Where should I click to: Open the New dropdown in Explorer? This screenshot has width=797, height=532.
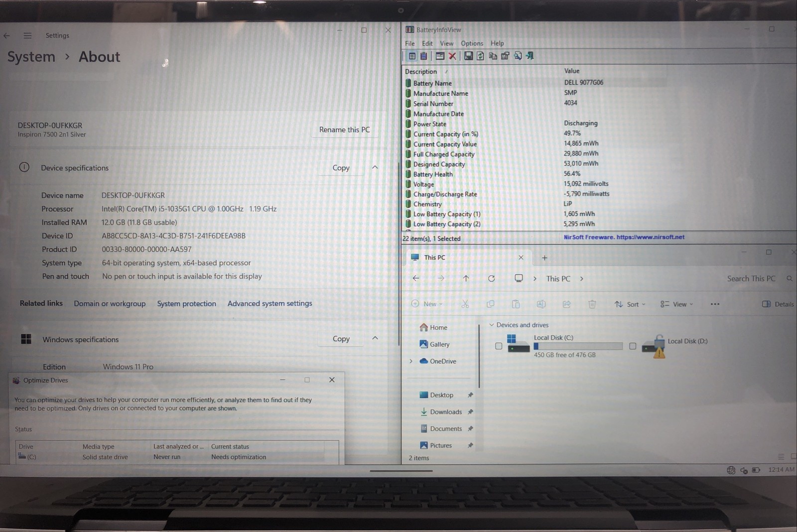427,304
